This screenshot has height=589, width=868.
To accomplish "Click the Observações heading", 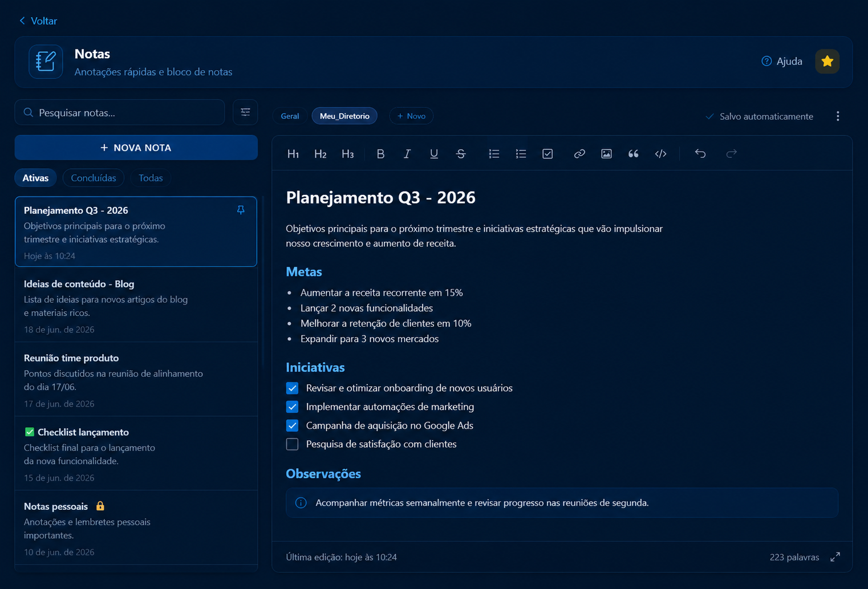I will pos(323,474).
